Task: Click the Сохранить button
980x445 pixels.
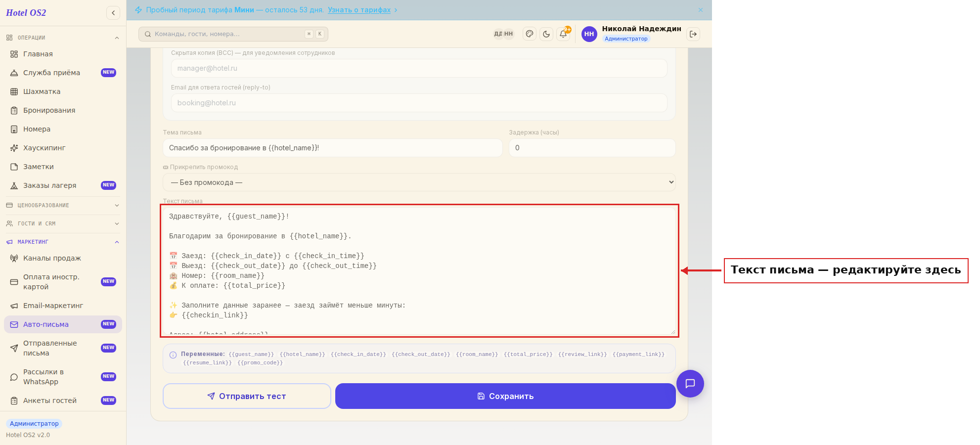Action: point(505,396)
